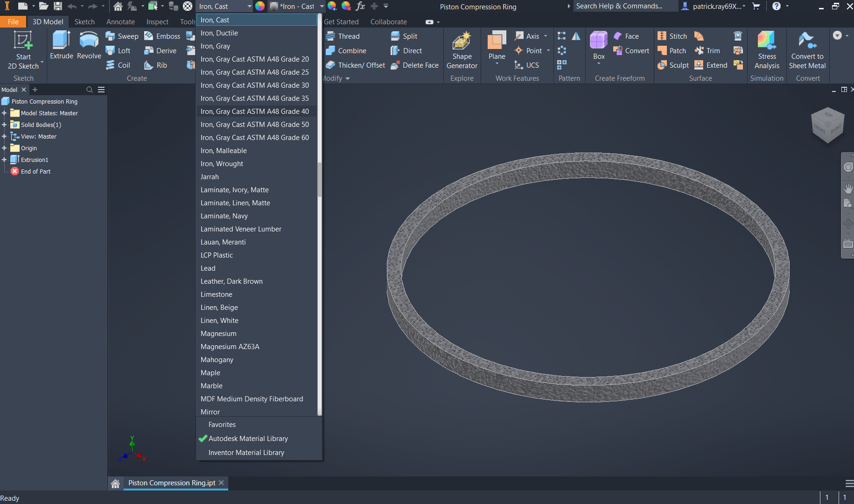Select the Revolve tool
The width and height of the screenshot is (854, 504).
[89, 41]
